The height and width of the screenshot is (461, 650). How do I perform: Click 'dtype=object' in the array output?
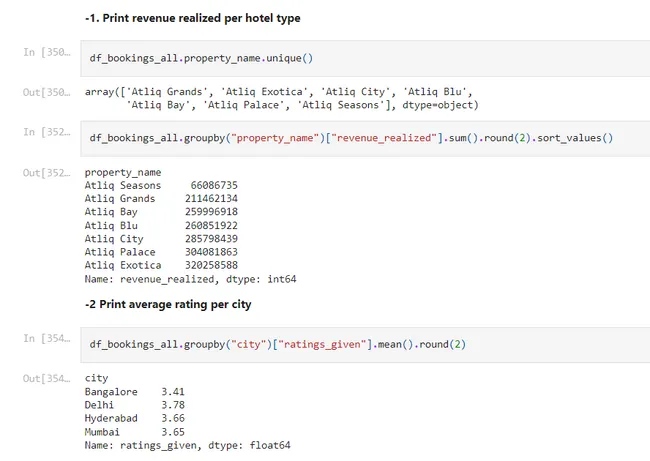point(437,105)
